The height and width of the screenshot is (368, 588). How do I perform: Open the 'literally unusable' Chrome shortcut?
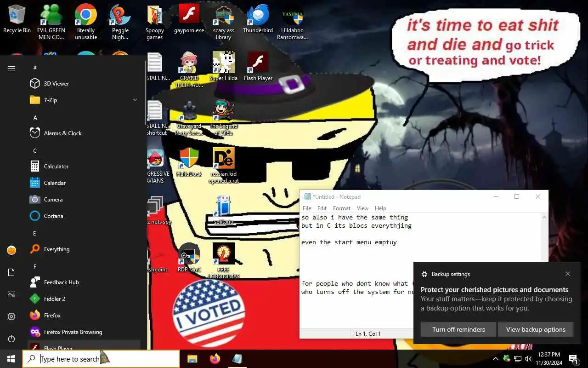pyautogui.click(x=86, y=22)
